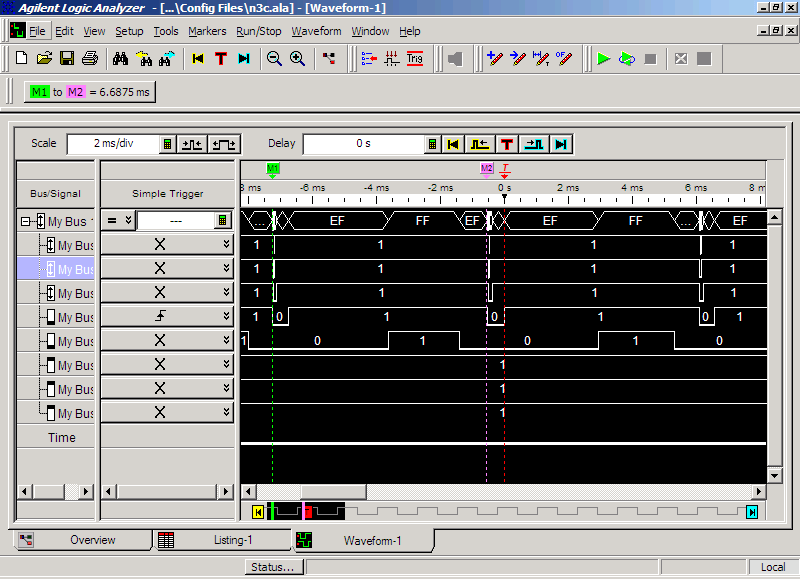Open the first signal's X trigger dropdown
800x579 pixels.
point(226,245)
